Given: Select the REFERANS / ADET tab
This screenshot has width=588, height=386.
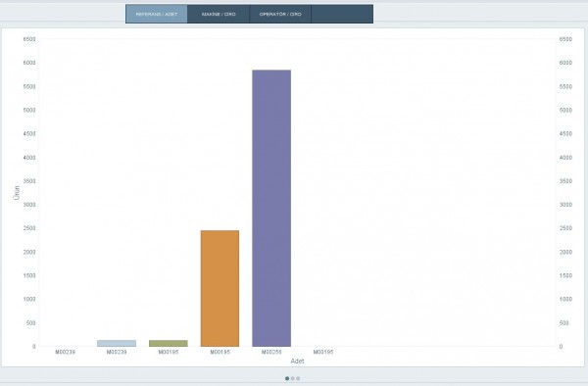Looking at the screenshot, I should pos(157,15).
